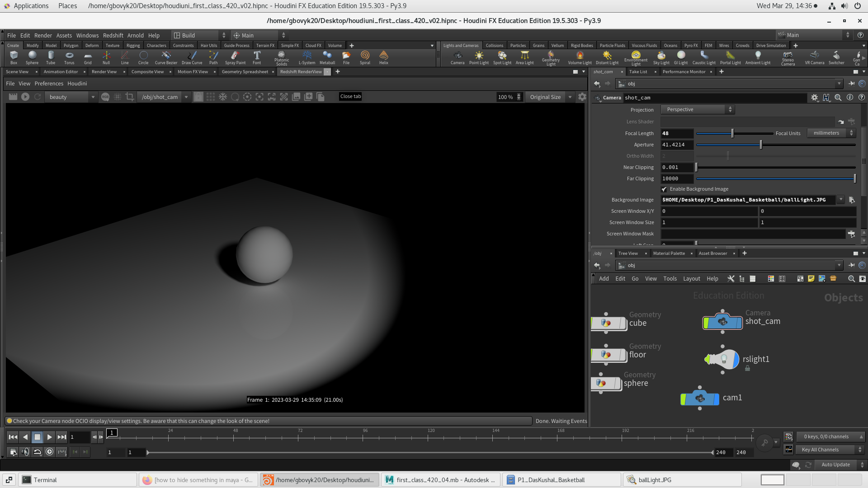Switch to first_class_420_04.mb Autodesk window

441,480
